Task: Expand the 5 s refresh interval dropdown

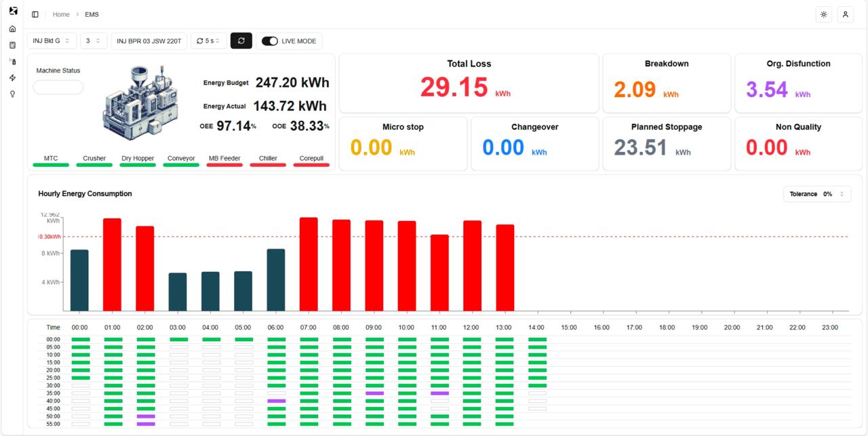Action: 209,41
